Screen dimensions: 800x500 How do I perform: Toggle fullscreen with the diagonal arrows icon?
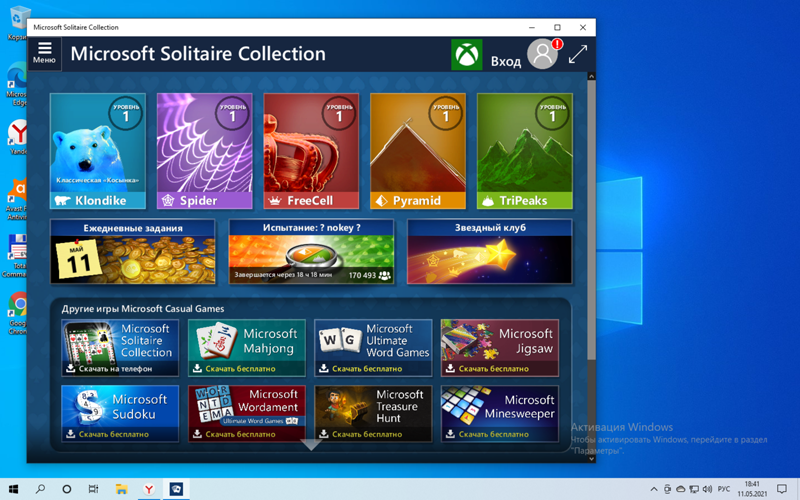click(x=578, y=54)
